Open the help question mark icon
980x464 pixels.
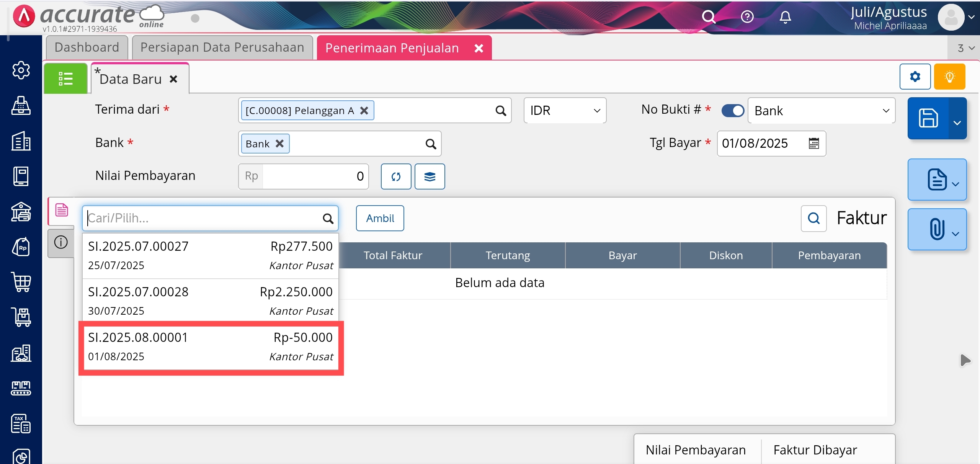point(747,17)
